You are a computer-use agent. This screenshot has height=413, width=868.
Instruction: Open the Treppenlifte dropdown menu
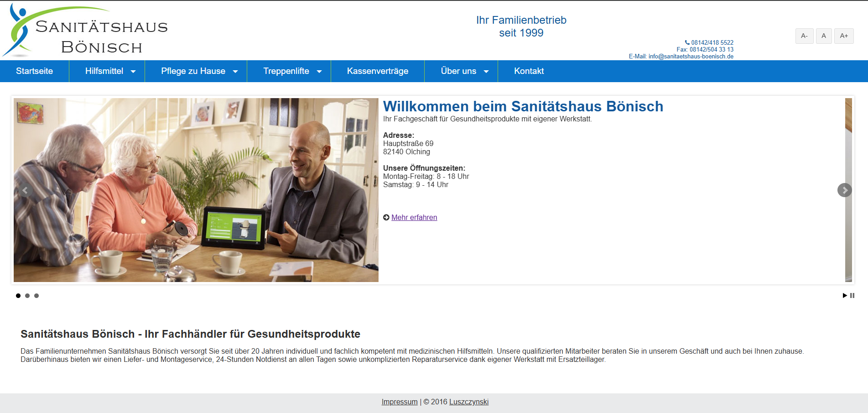(x=289, y=71)
